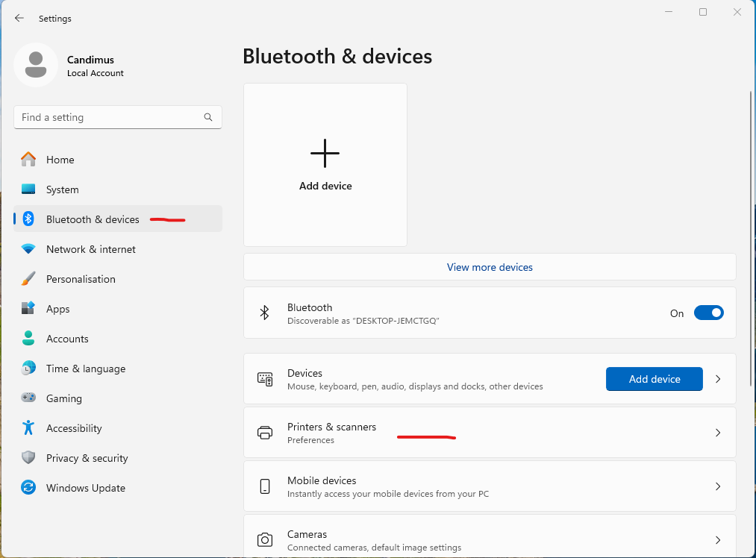
Task: Open Printers & scanners preferences
Action: 490,433
